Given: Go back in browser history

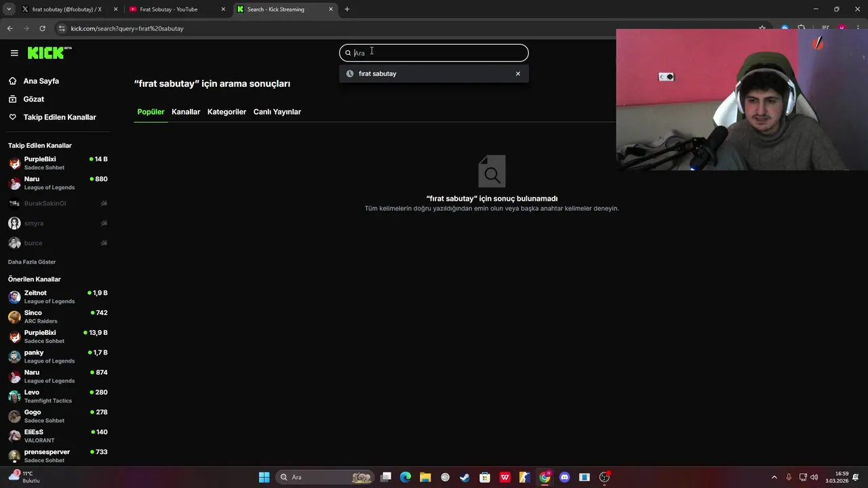Looking at the screenshot, I should coord(9,28).
